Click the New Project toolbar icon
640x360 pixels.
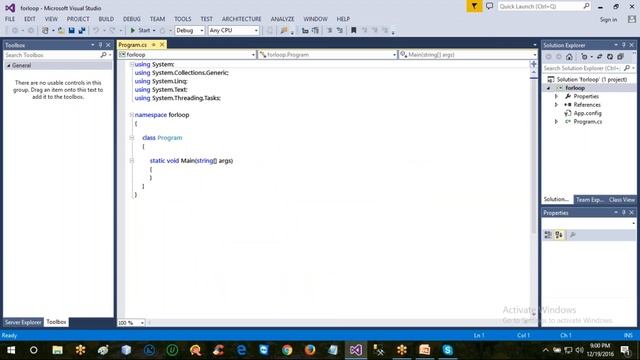(45, 31)
